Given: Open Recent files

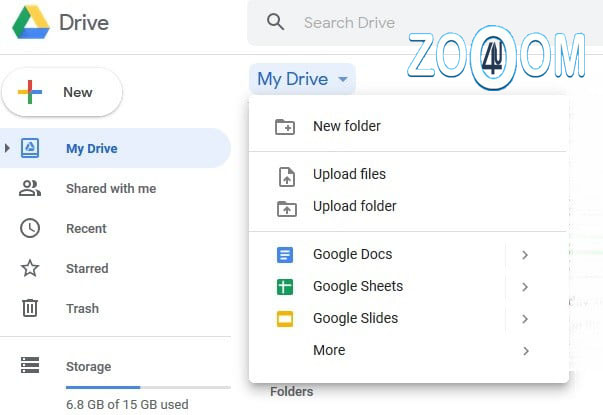Looking at the screenshot, I should (x=86, y=228).
